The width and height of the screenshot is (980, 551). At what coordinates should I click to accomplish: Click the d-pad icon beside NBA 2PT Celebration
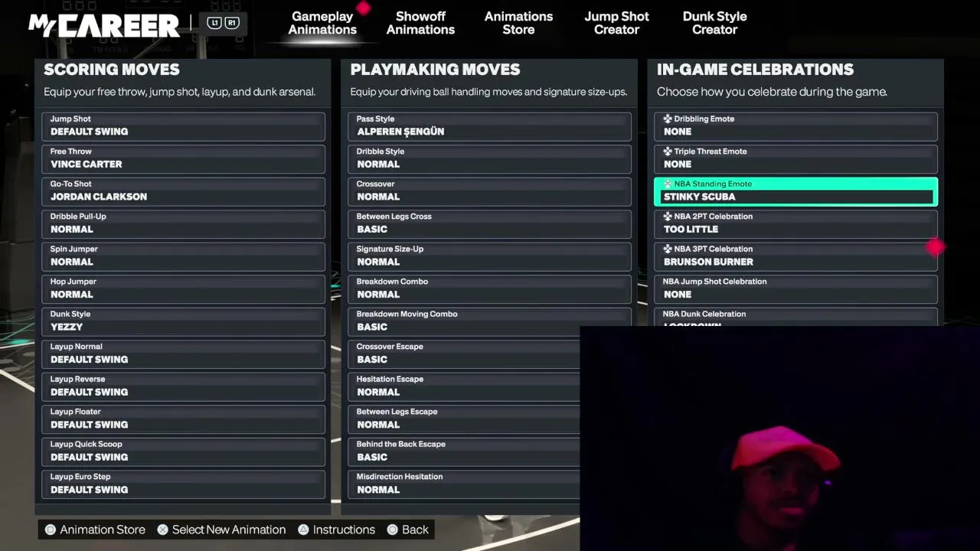pos(668,217)
